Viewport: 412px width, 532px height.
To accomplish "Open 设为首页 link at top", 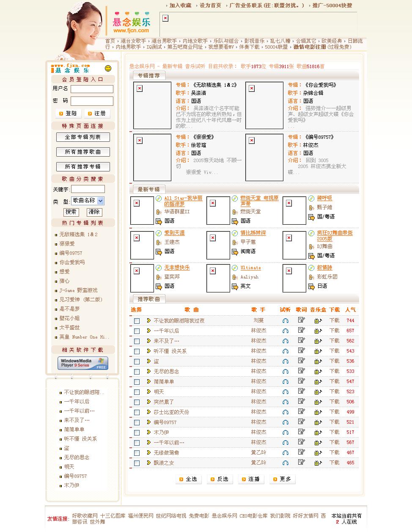I will coord(210,6).
